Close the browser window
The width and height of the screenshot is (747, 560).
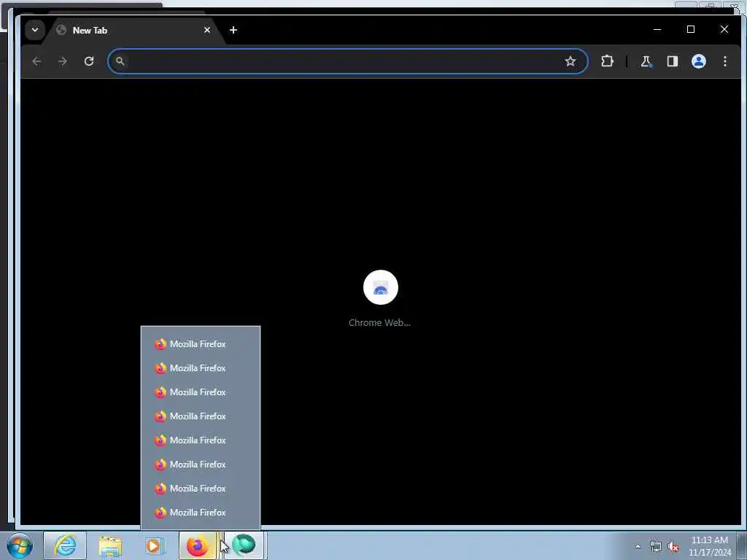click(x=724, y=29)
